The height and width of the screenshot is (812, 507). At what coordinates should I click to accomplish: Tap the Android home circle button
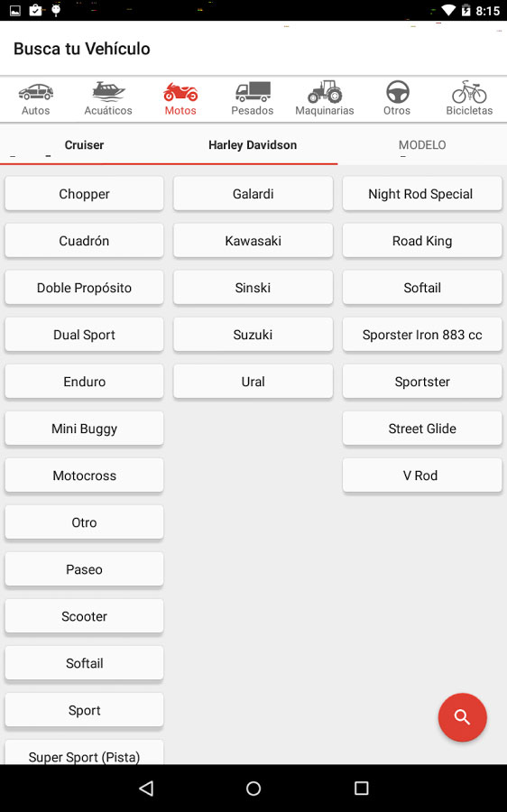tap(253, 789)
